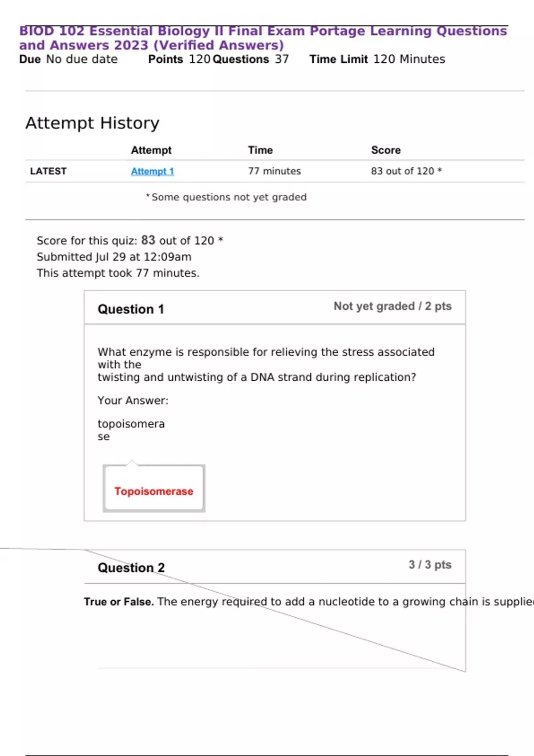Click the Question 2 heading
The image size is (534, 756).
click(x=131, y=568)
